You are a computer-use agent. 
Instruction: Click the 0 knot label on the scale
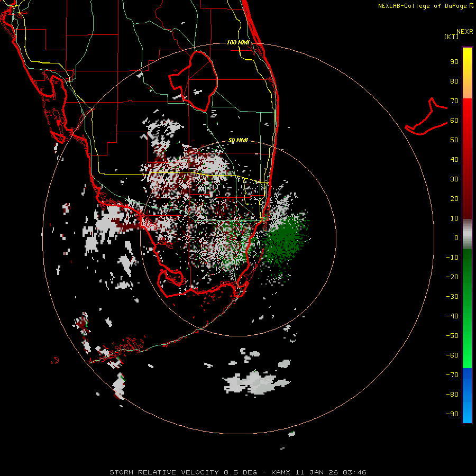click(456, 237)
